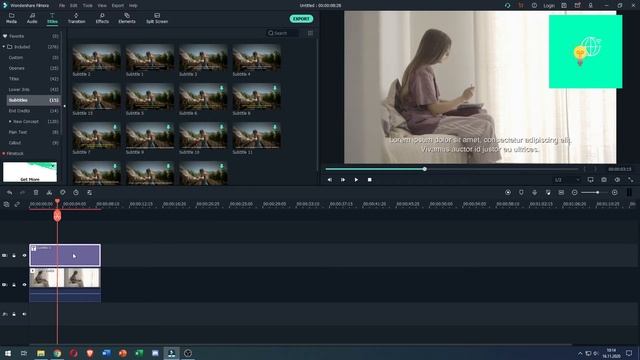Click the record voiceover microphone icon

pyautogui.click(x=535, y=193)
